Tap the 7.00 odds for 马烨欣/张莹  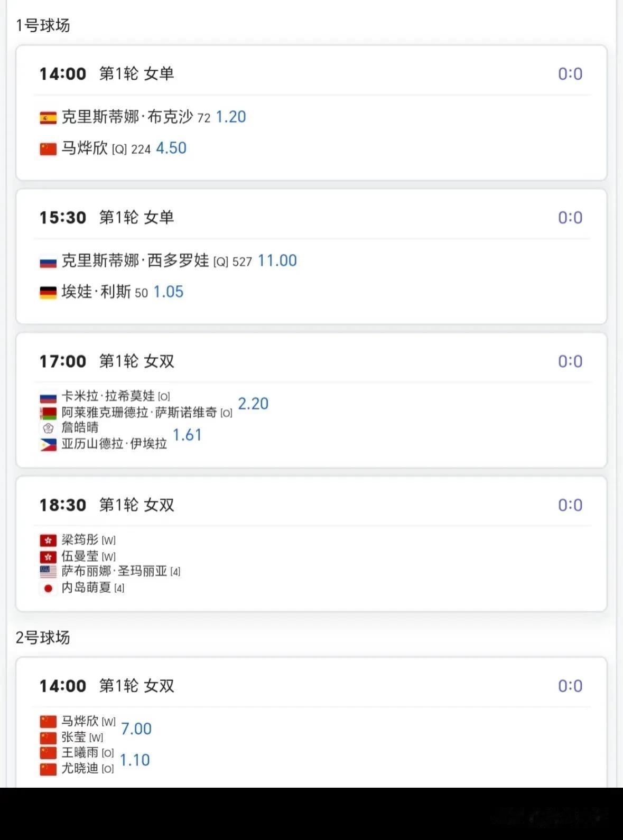tap(136, 729)
